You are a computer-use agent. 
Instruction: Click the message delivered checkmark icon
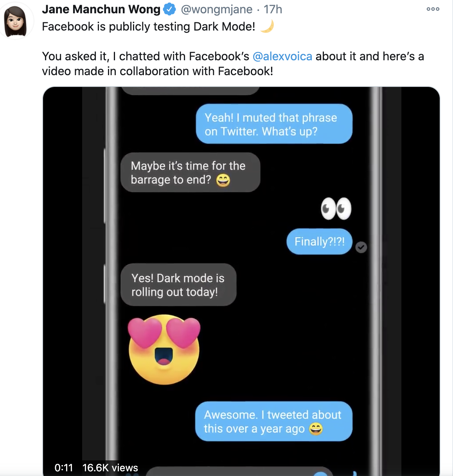pyautogui.click(x=361, y=247)
